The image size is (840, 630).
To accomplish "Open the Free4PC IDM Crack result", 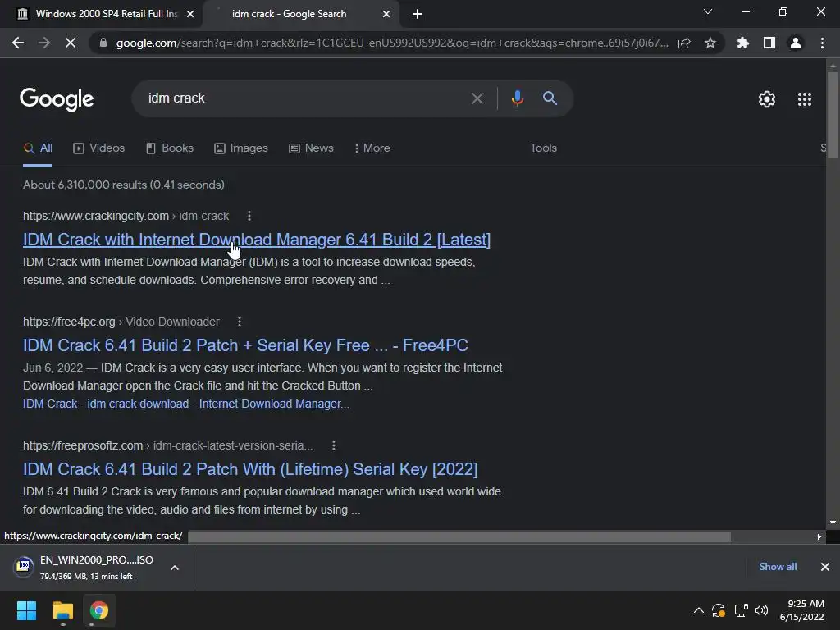I will click(x=245, y=345).
